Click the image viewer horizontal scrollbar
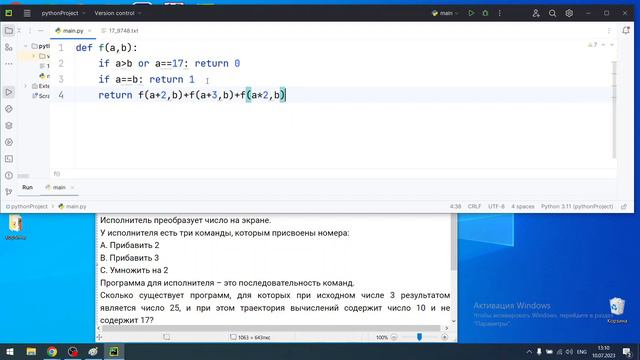The height and width of the screenshot is (360, 640). click(271, 328)
